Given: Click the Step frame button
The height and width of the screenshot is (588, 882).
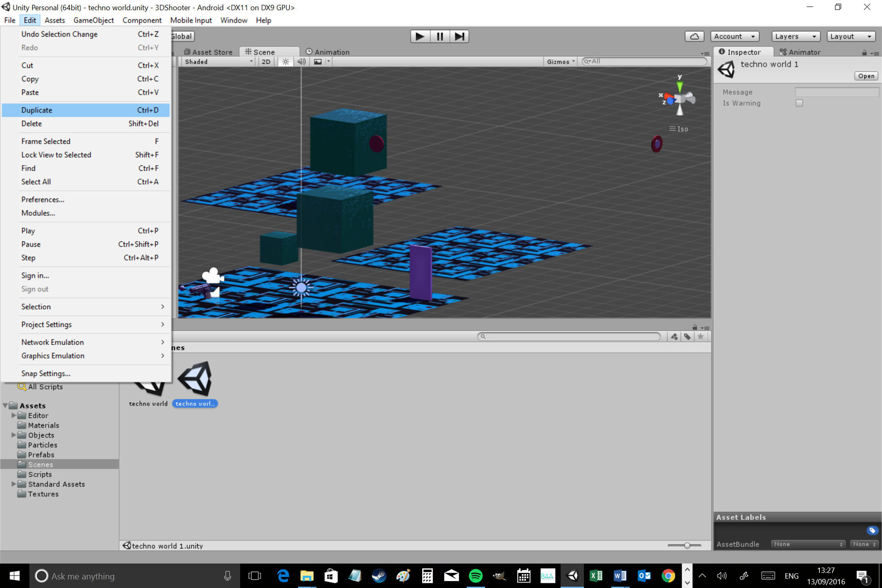Looking at the screenshot, I should pyautogui.click(x=459, y=36).
